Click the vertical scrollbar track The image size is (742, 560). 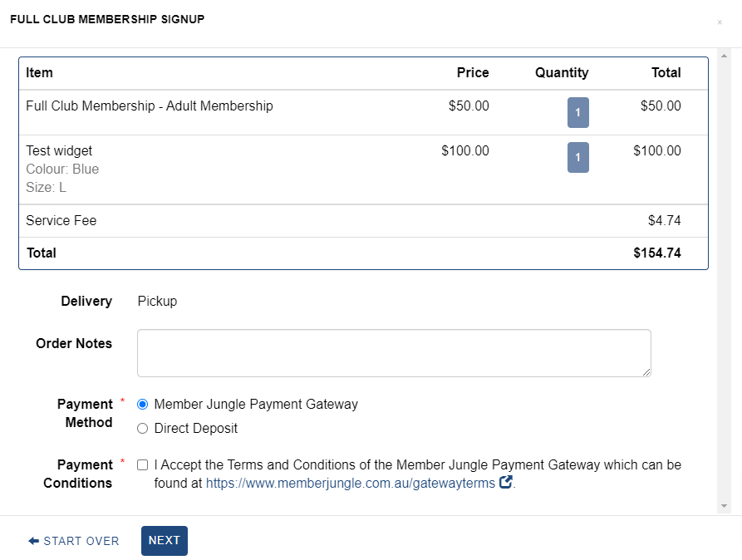(724, 281)
